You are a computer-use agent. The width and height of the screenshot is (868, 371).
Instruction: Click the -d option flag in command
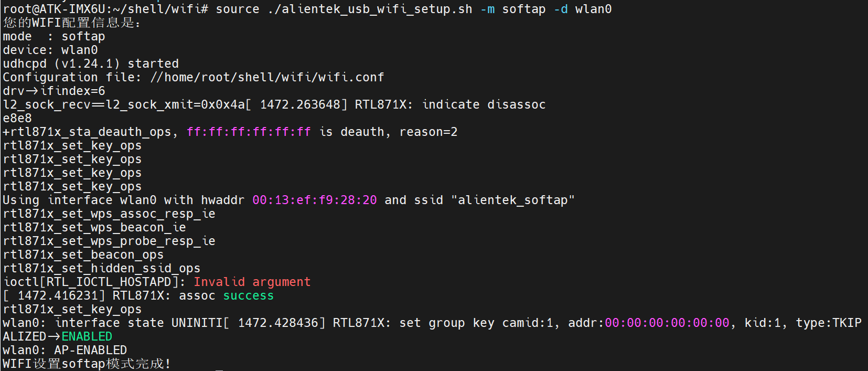(x=561, y=9)
